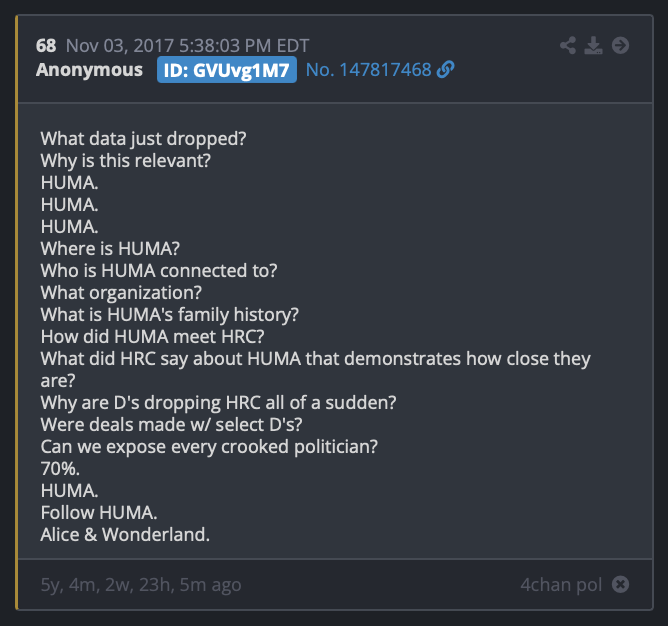The height and width of the screenshot is (626, 668).
Task: Click the circled X icon near 4chan pol
Action: [620, 584]
